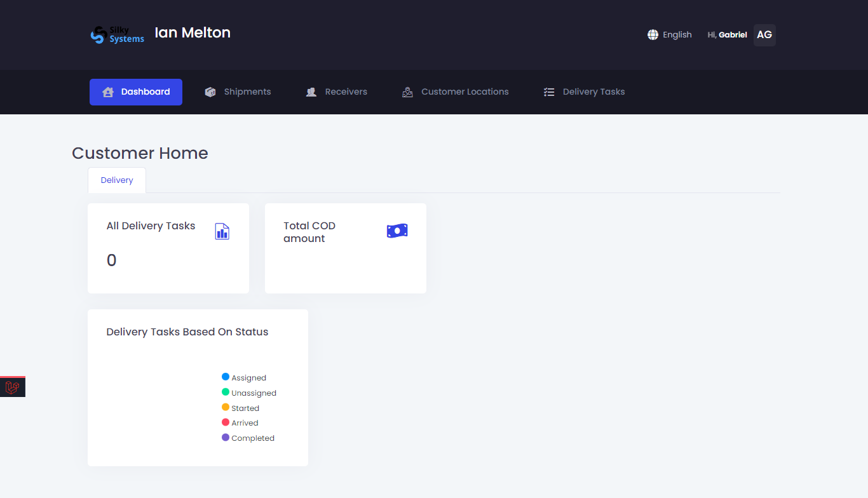Click the Silky Systems logo

[x=118, y=35]
